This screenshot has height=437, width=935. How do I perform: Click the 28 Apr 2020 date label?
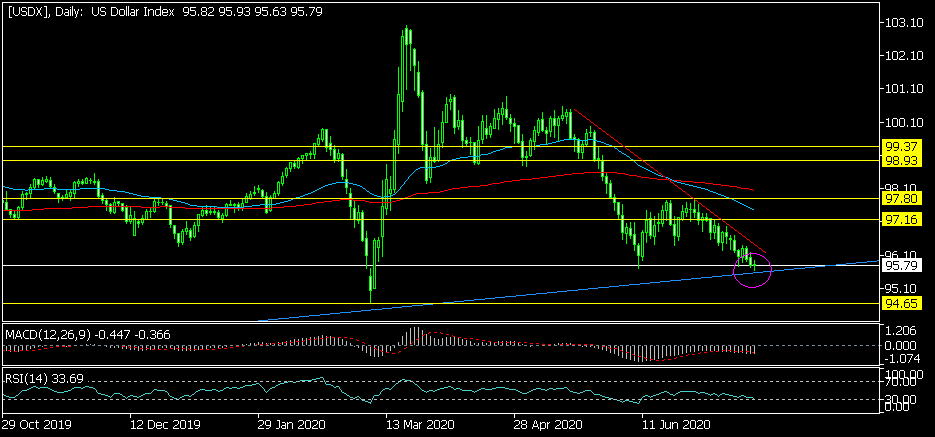[549, 425]
